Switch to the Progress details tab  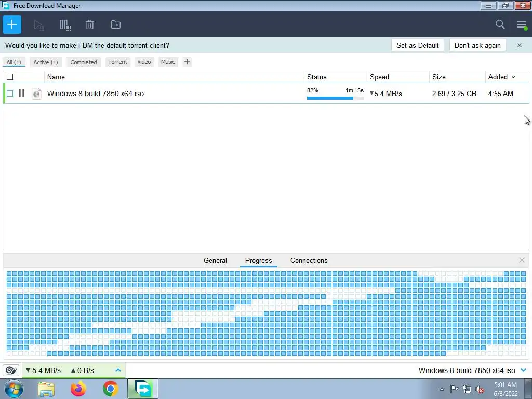(259, 260)
